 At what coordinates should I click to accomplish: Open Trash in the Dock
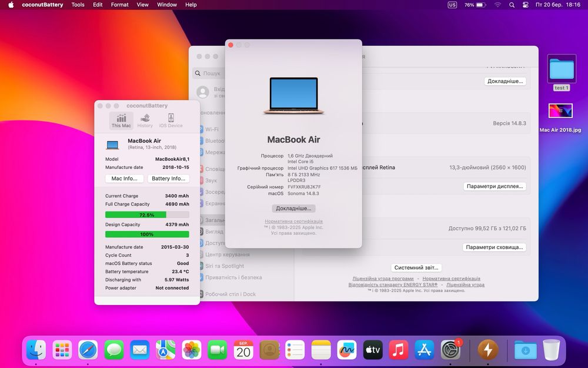pos(552,350)
